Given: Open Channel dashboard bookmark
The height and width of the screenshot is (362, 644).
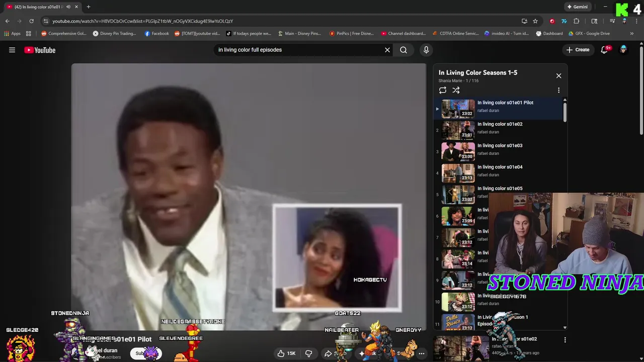Looking at the screenshot, I should pos(404,34).
